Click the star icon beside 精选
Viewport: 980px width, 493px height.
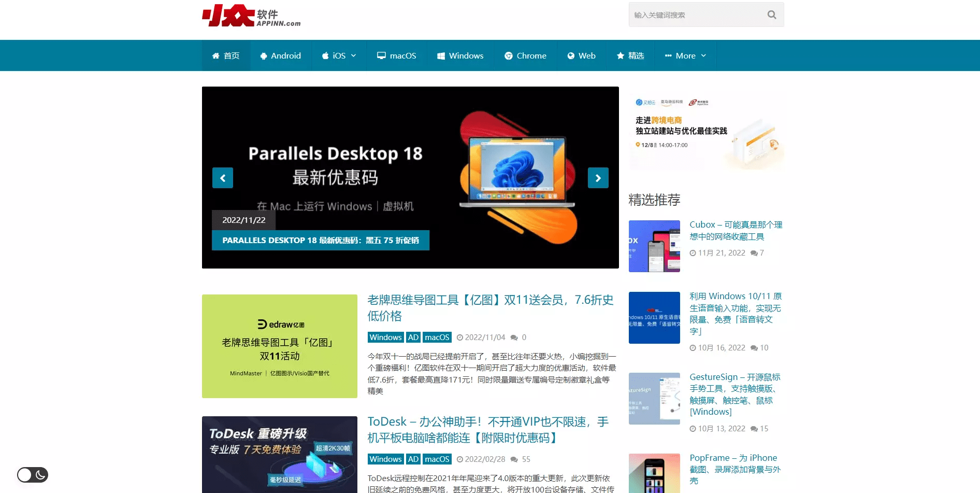pyautogui.click(x=621, y=55)
